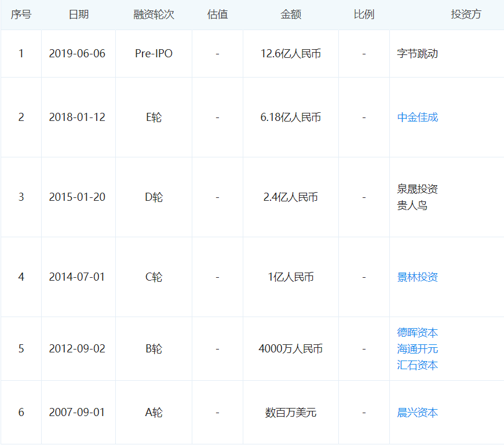Select the amount 6.18亿人民币

(x=291, y=117)
